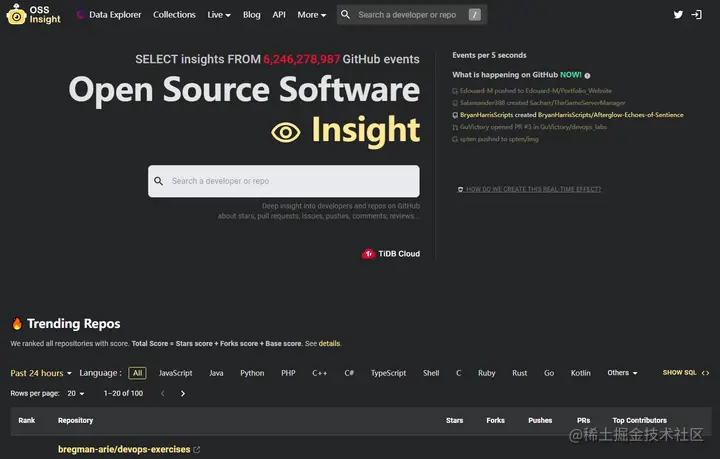Click the 6,246,278,987 events count

302,59
